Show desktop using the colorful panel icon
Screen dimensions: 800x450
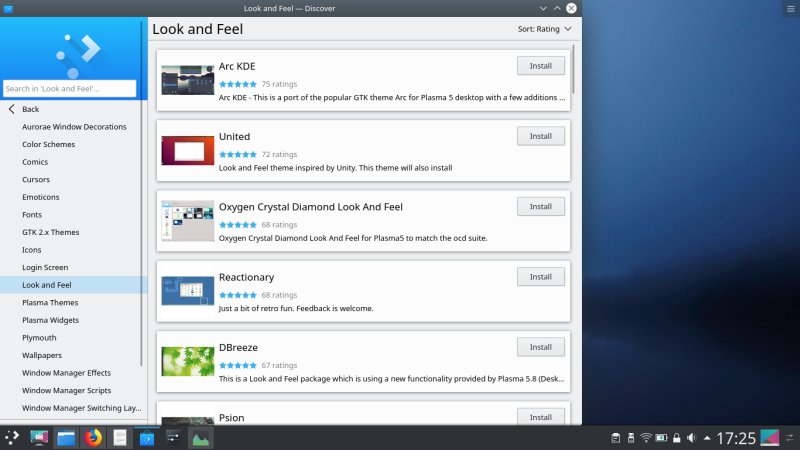coord(770,438)
